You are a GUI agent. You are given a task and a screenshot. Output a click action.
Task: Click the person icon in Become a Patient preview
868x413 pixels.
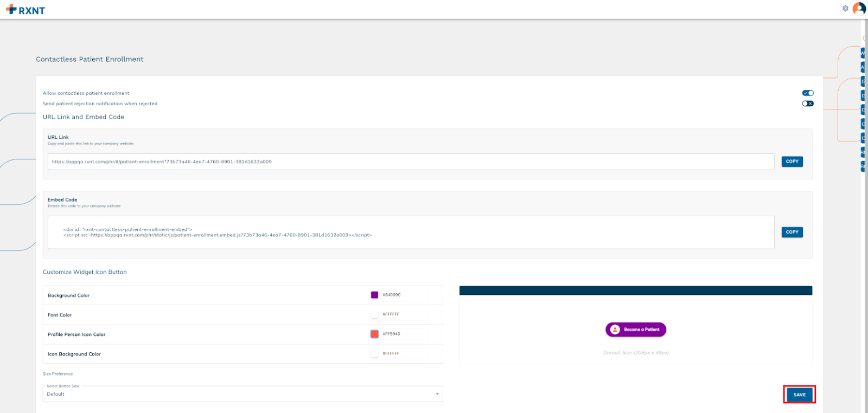tap(615, 330)
